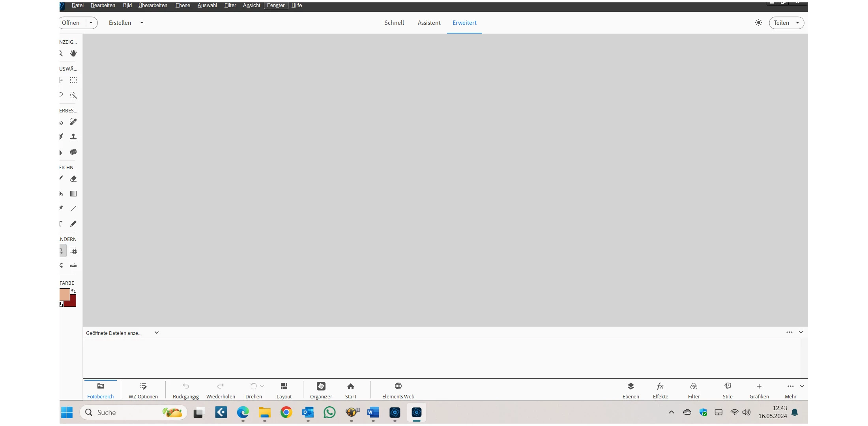The height and width of the screenshot is (426, 868).
Task: Click the Organizer button
Action: pos(321,390)
